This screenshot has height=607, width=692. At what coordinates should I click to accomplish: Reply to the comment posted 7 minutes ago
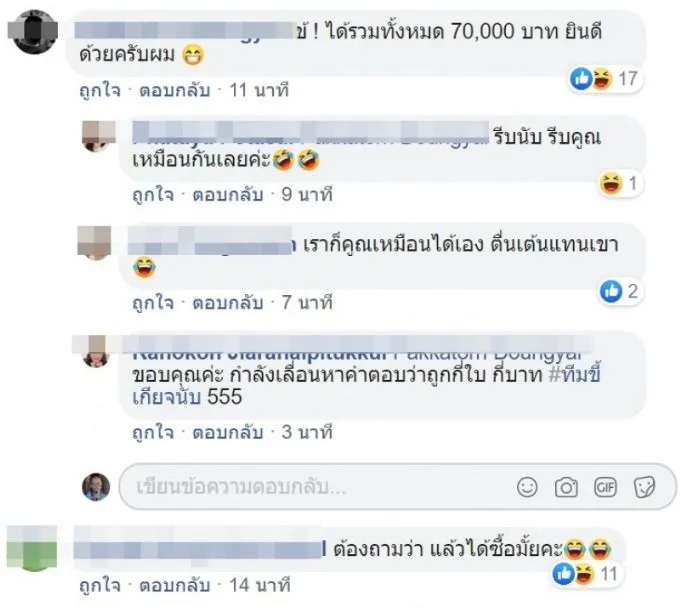pos(228,303)
